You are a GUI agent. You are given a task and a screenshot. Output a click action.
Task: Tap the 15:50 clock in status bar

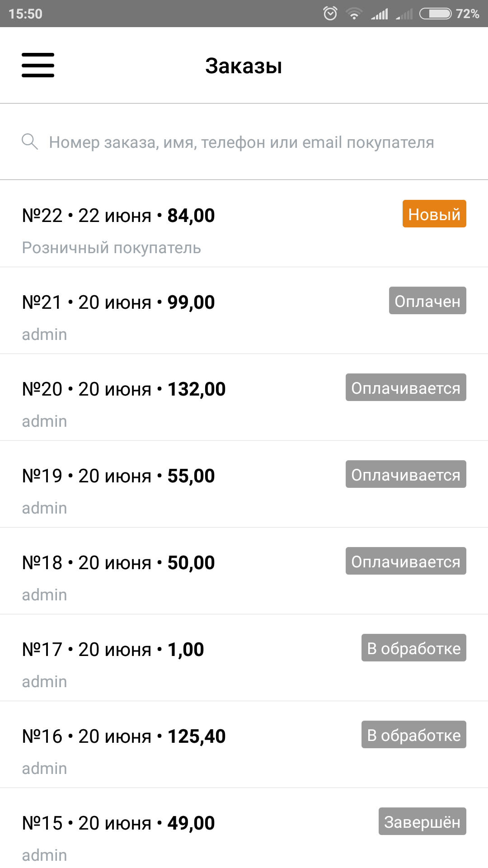click(x=25, y=14)
